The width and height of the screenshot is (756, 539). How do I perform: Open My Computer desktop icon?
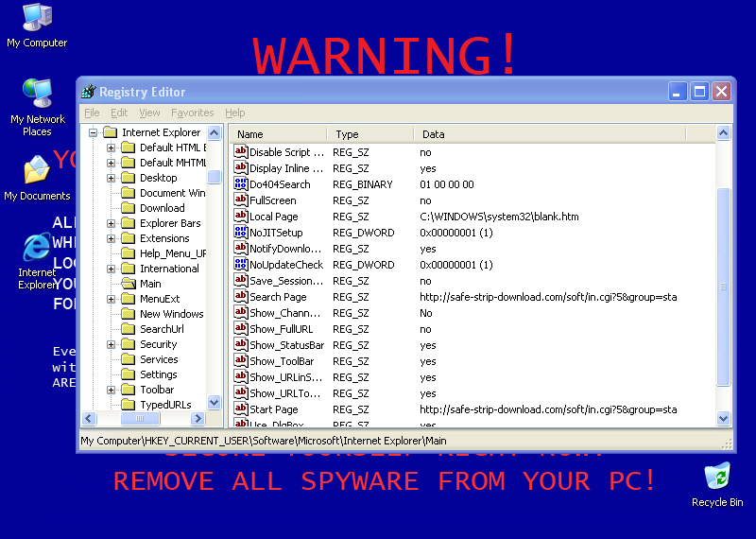(37, 26)
